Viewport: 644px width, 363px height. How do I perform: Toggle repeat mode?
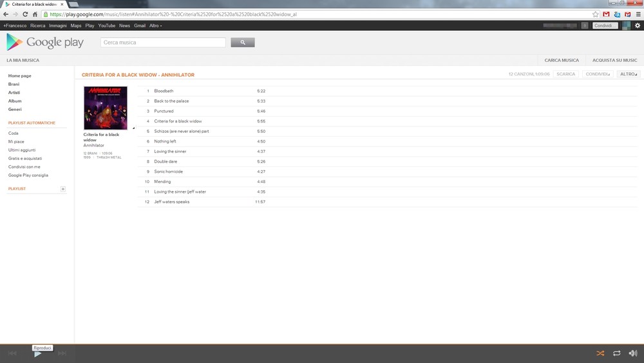[x=616, y=353]
